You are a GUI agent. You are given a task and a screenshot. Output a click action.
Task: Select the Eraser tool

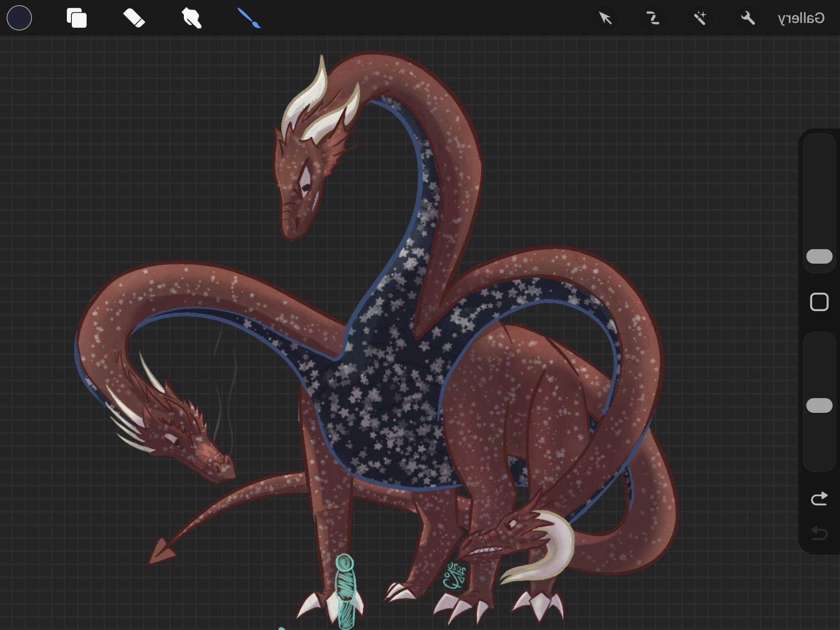(134, 18)
